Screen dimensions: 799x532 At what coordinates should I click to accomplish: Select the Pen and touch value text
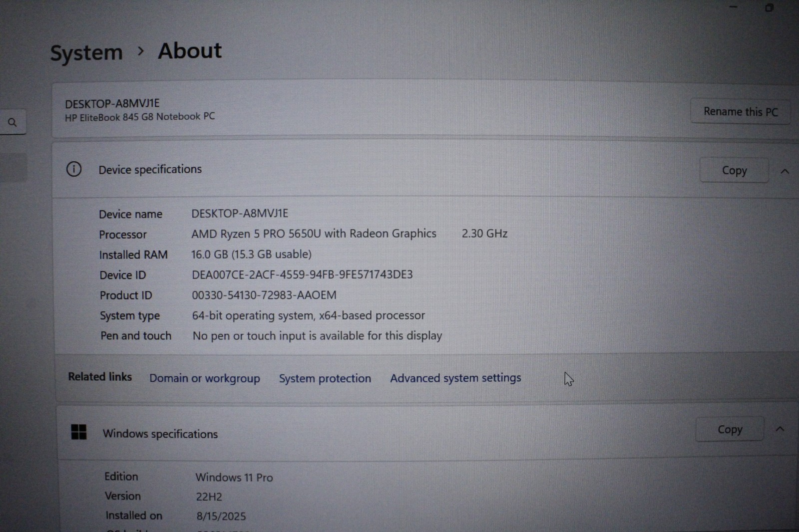coord(318,336)
